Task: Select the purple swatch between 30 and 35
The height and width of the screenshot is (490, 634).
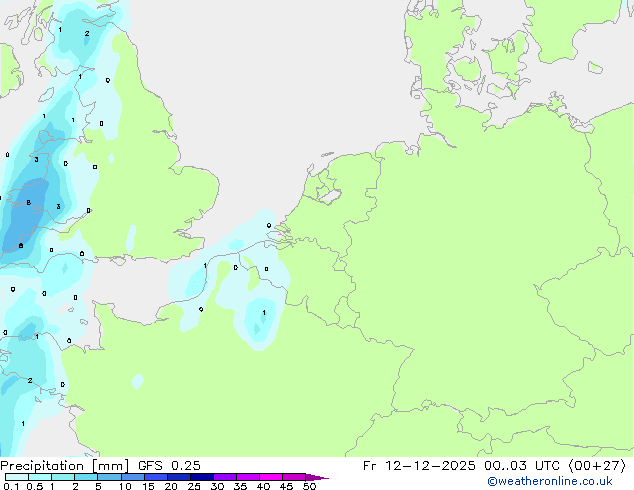Action: tap(224, 477)
